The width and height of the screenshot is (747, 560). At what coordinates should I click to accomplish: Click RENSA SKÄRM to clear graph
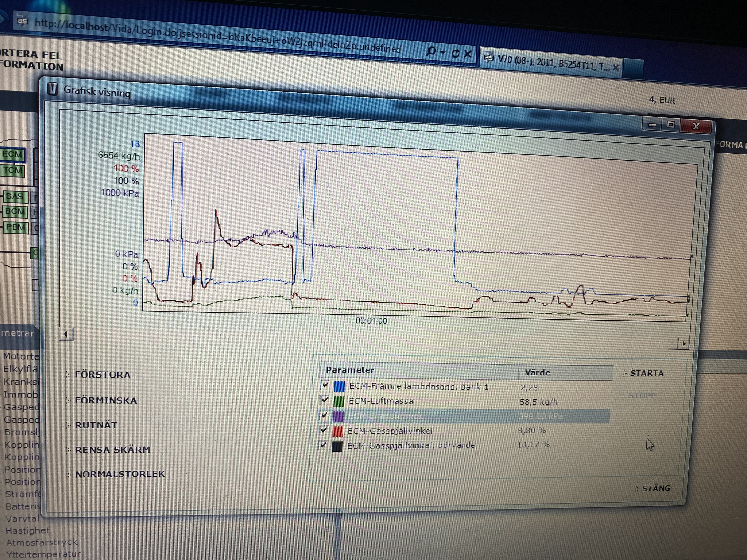click(x=112, y=450)
